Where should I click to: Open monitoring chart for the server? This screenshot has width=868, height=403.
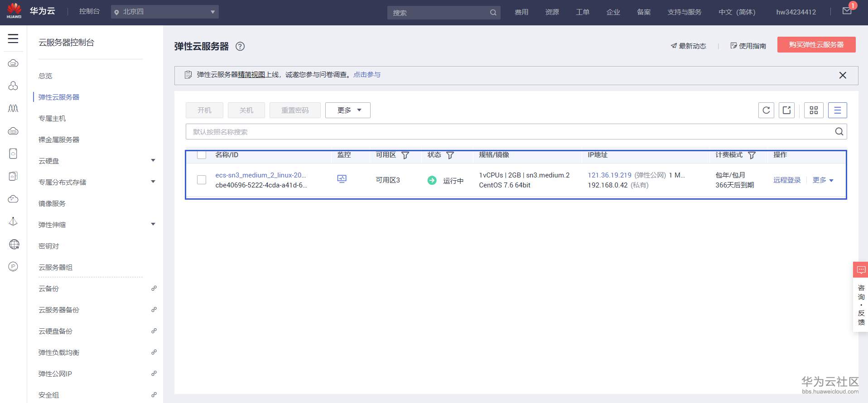coord(342,179)
